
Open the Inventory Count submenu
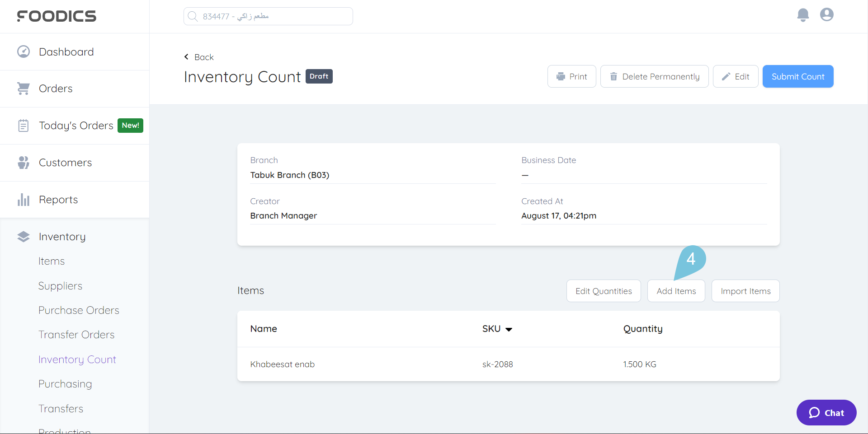pos(77,359)
